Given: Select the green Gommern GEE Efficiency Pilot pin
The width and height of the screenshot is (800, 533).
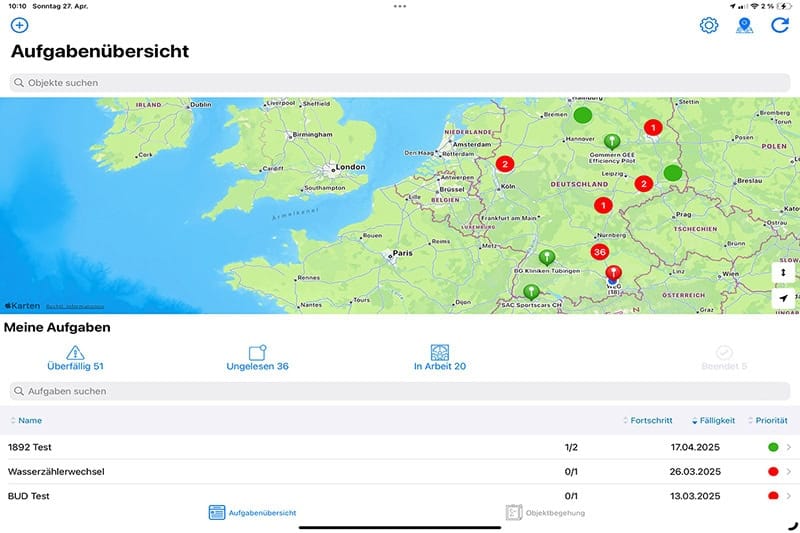Looking at the screenshot, I should click(x=613, y=142).
